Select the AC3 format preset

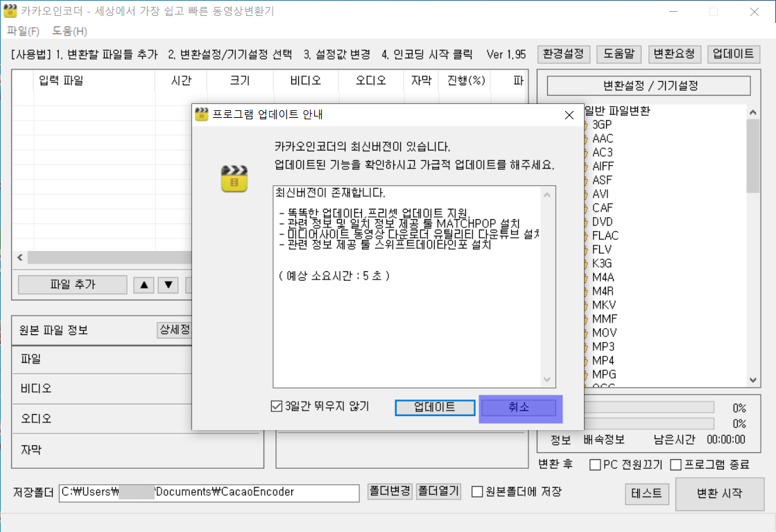603,153
